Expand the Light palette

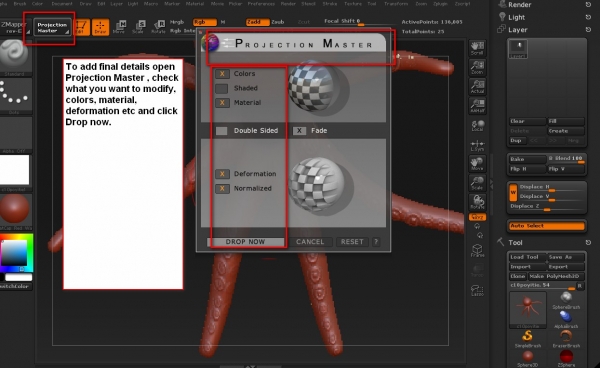[x=516, y=17]
